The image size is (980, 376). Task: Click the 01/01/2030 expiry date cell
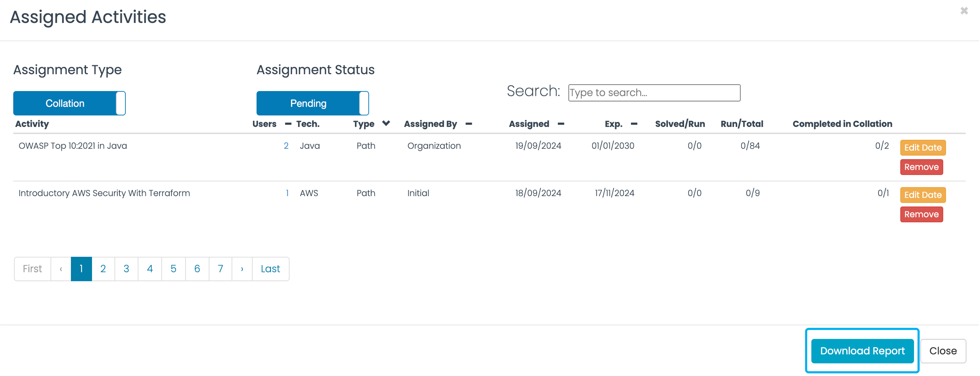tap(613, 146)
